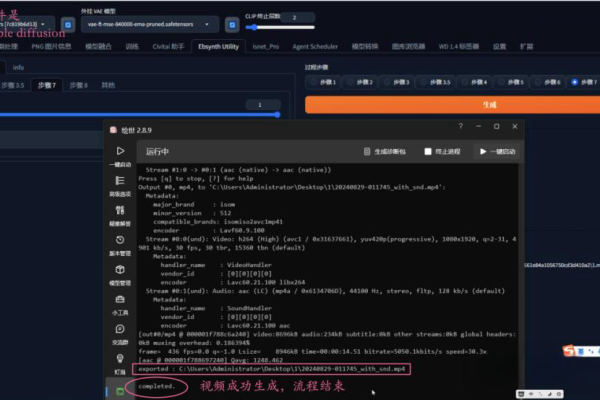Adjust the blue slider in 步骤 7 panel
The image size is (600, 400).
[x=140, y=114]
